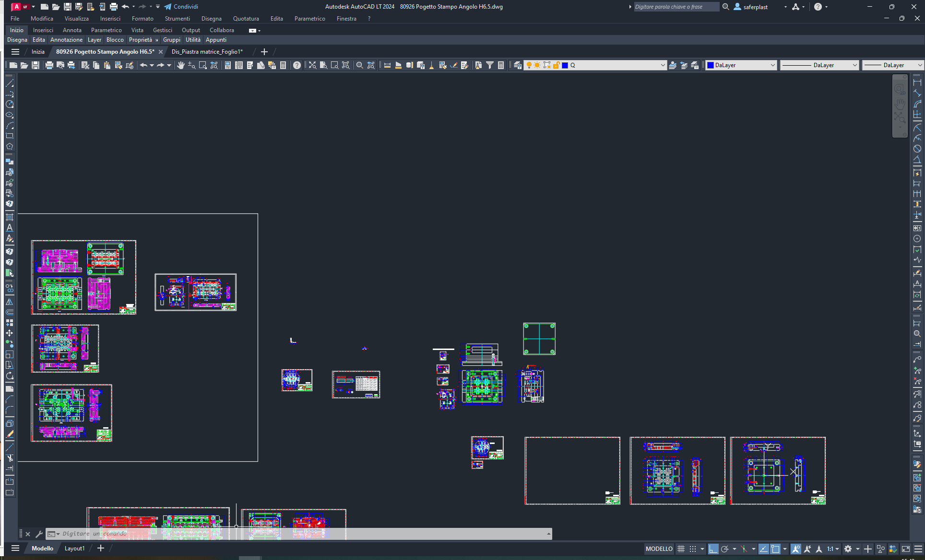The image size is (925, 560).
Task: Toggle polar tracking in status bar
Action: [725, 549]
